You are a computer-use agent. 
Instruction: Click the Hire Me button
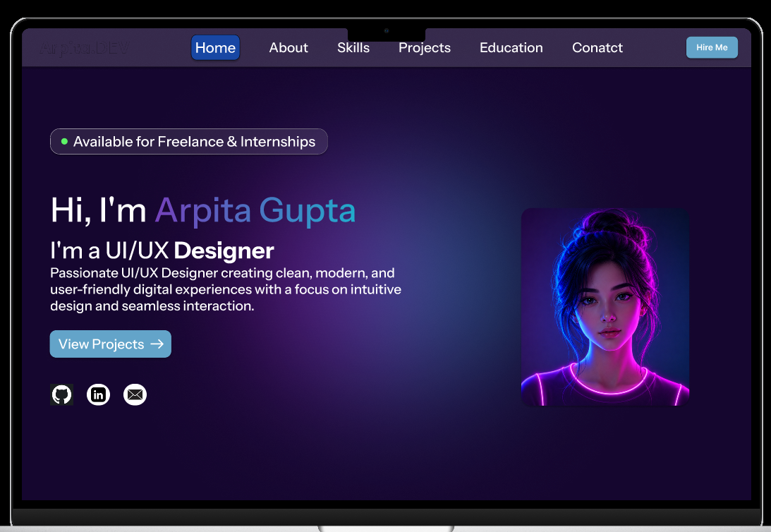point(712,48)
